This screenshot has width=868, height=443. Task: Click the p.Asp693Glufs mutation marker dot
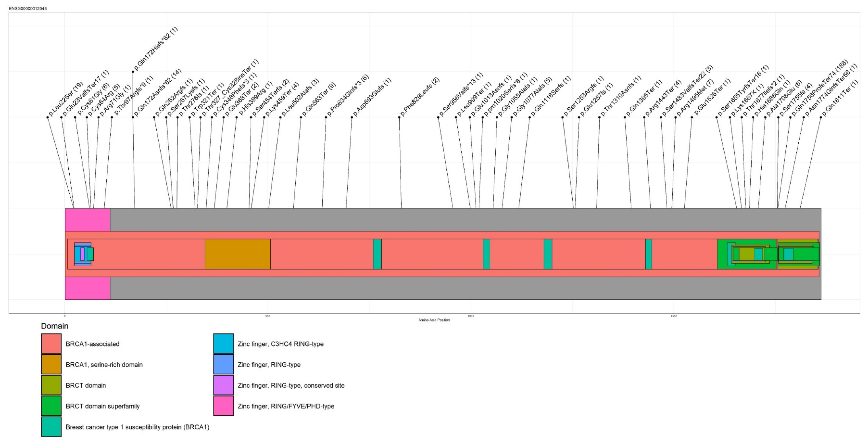tap(352, 117)
